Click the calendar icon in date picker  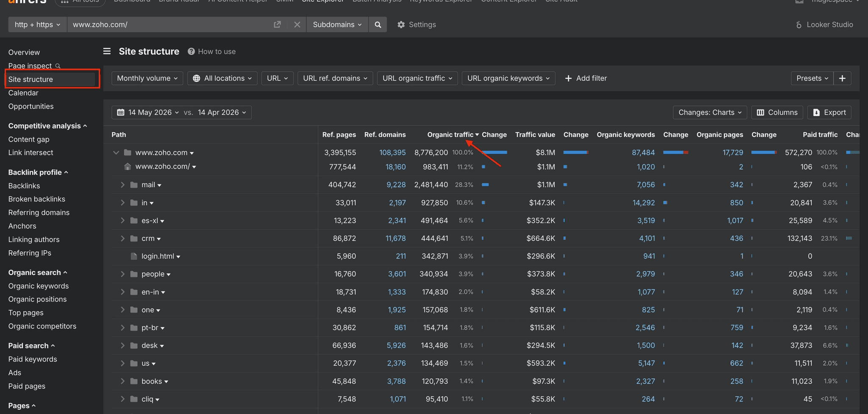(121, 112)
